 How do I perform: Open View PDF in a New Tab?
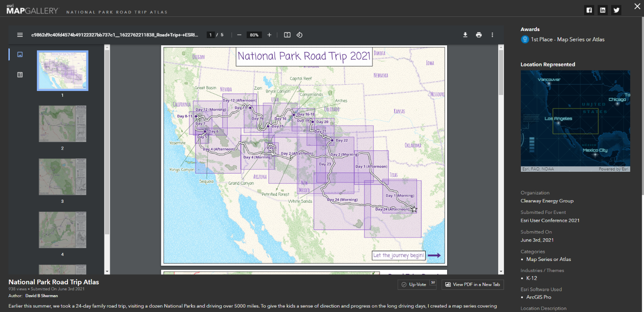click(472, 284)
